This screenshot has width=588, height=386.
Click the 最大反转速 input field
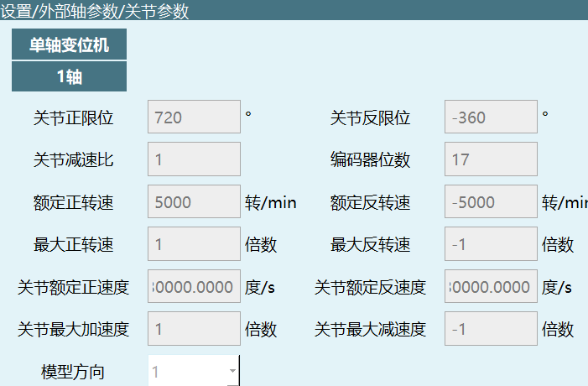491,244
